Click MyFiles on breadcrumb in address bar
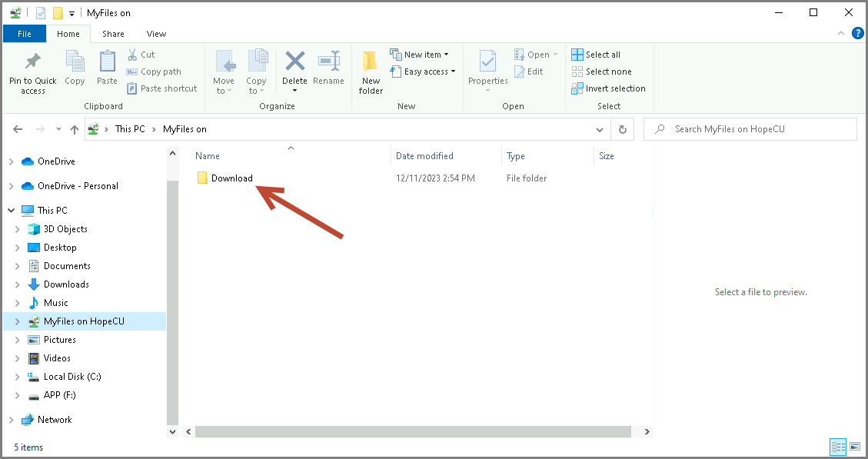The height and width of the screenshot is (459, 868). tap(185, 129)
